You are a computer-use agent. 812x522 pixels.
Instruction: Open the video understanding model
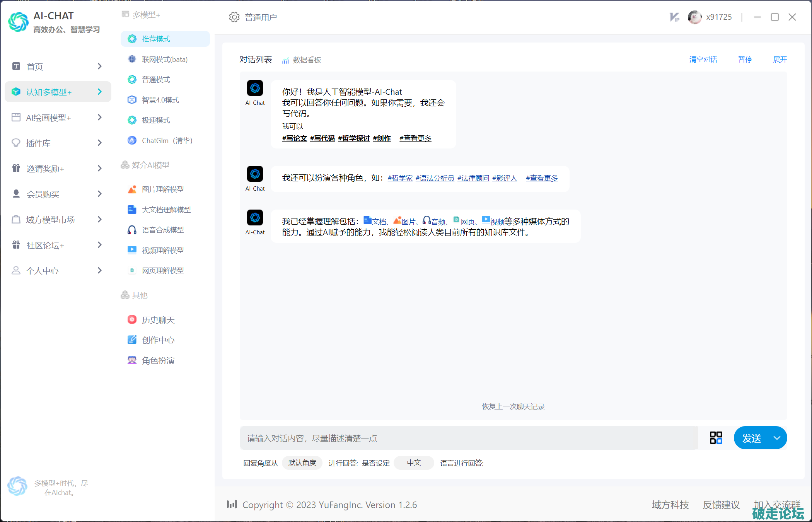[162, 250]
